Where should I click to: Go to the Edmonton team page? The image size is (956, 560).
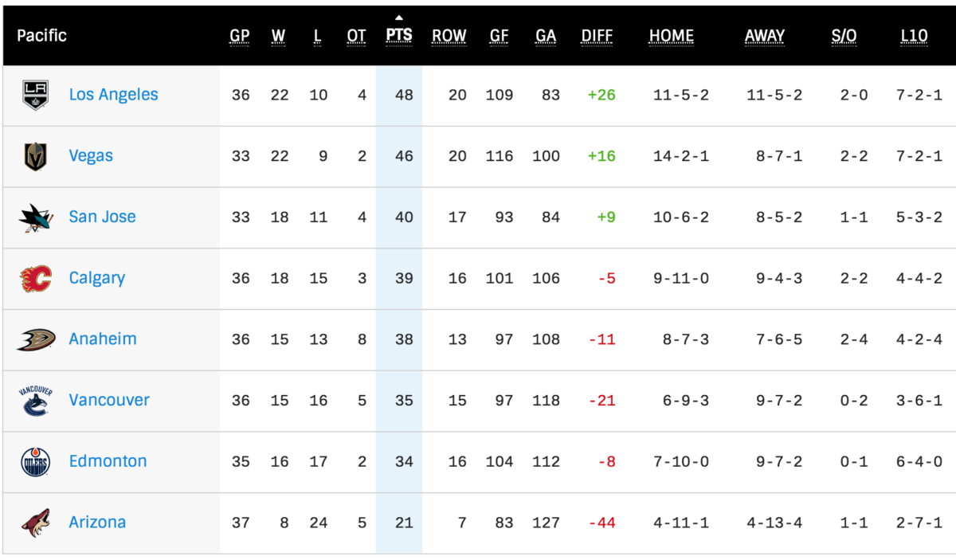(x=108, y=461)
